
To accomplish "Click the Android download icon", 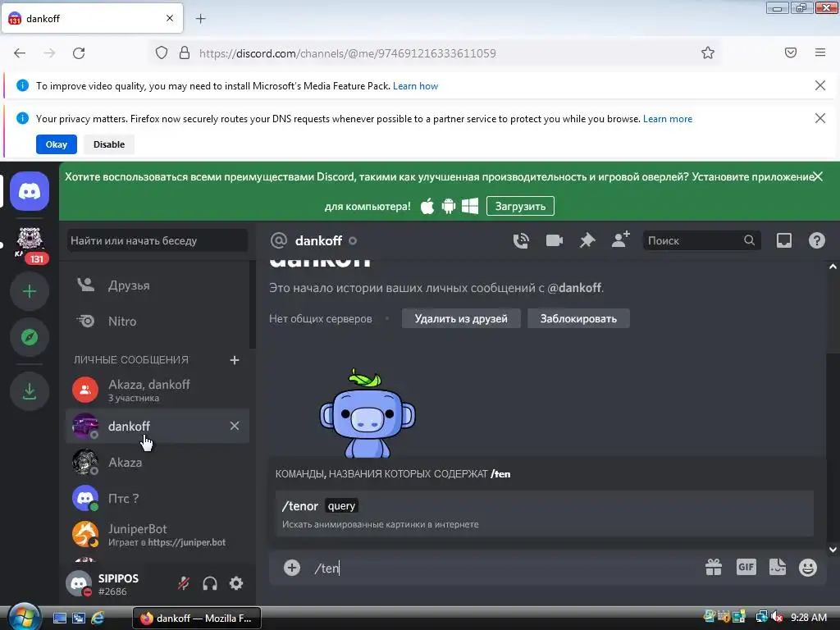I will (449, 206).
